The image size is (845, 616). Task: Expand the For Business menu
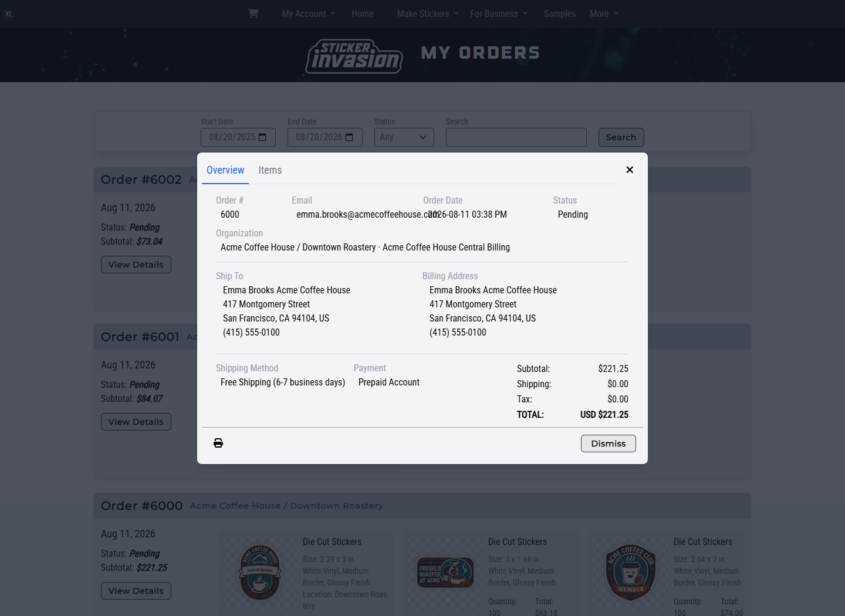tap(499, 13)
